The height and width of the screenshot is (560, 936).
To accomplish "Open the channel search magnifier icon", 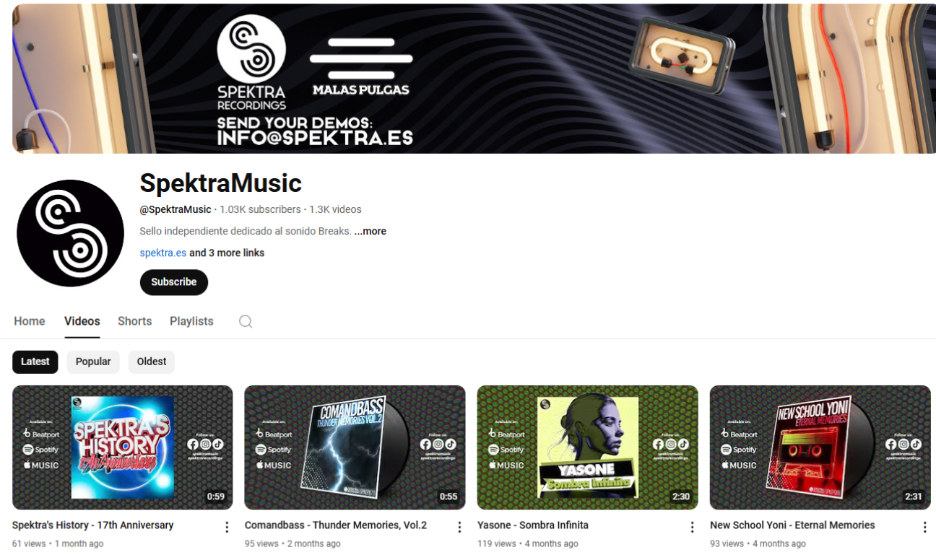I will [x=246, y=321].
